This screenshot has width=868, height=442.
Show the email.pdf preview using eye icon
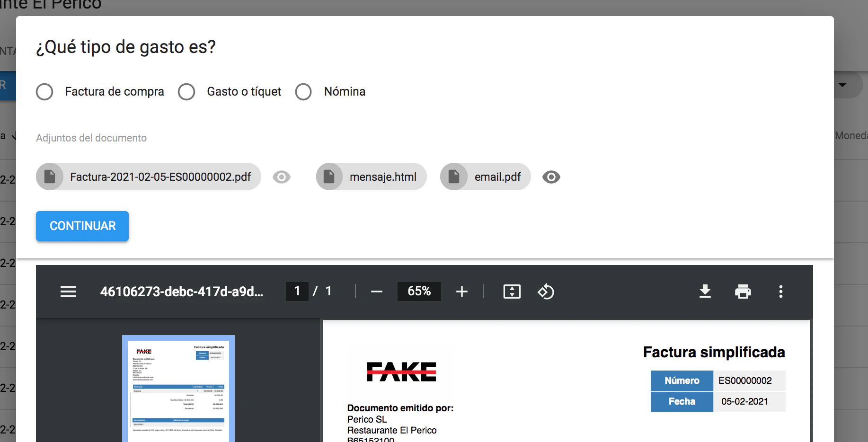551,177
